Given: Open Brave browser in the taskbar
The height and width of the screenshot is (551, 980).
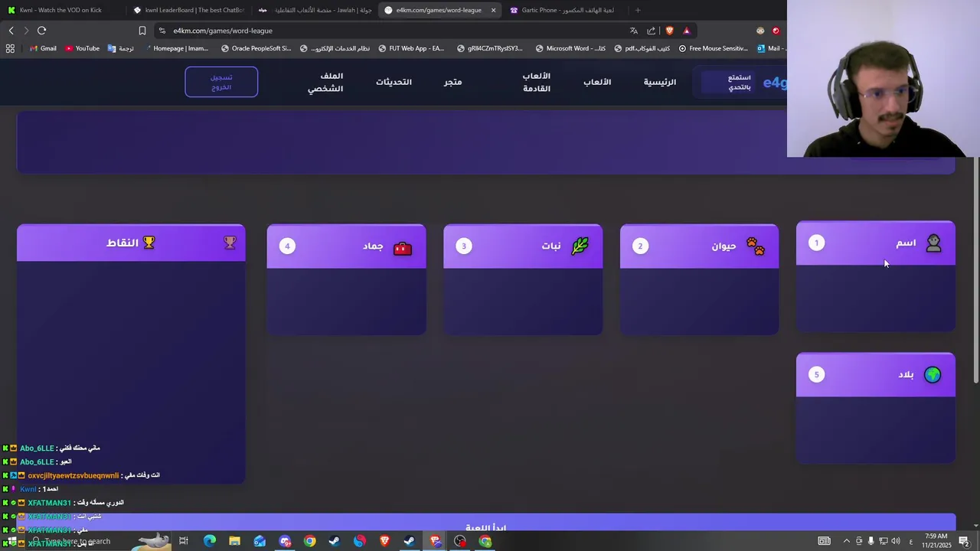Looking at the screenshot, I should (x=384, y=541).
